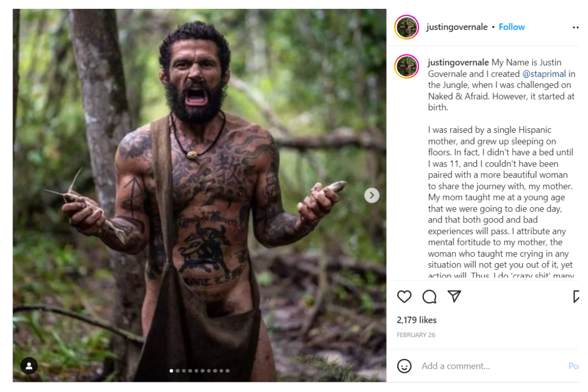This screenshot has height=392, width=588.
Task: Show tagged people using the photo's person icon
Action: (29, 366)
